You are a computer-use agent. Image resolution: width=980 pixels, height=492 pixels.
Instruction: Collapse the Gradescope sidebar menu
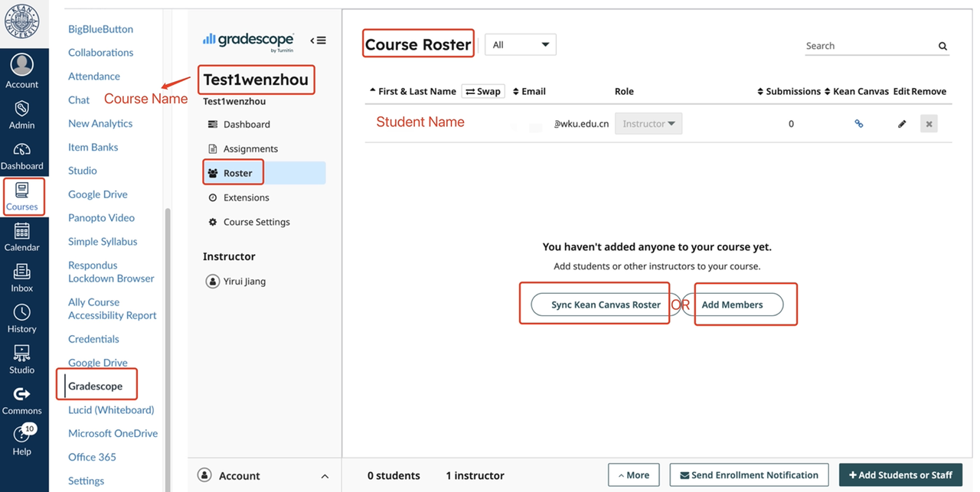point(318,41)
